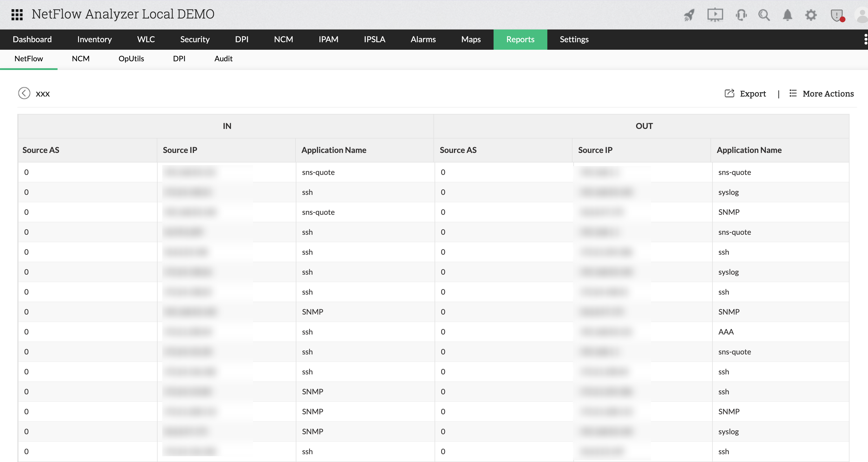Screen dimensions: 868x462
Task: Click the Export share icon
Action: pyautogui.click(x=729, y=93)
